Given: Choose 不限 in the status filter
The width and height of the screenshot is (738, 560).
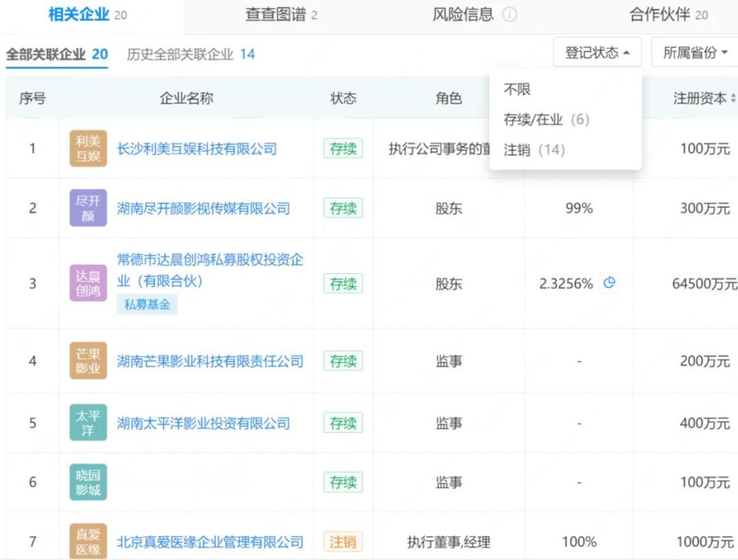Looking at the screenshot, I should pos(517,89).
